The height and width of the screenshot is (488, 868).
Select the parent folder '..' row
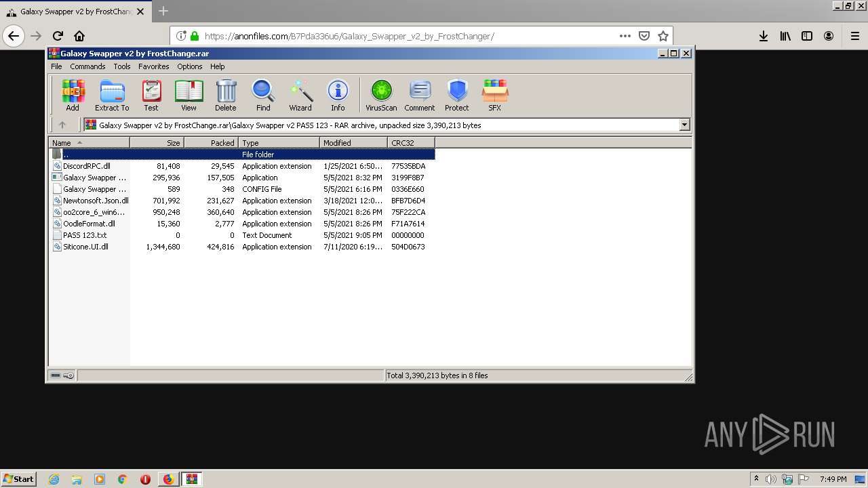tap(242, 155)
